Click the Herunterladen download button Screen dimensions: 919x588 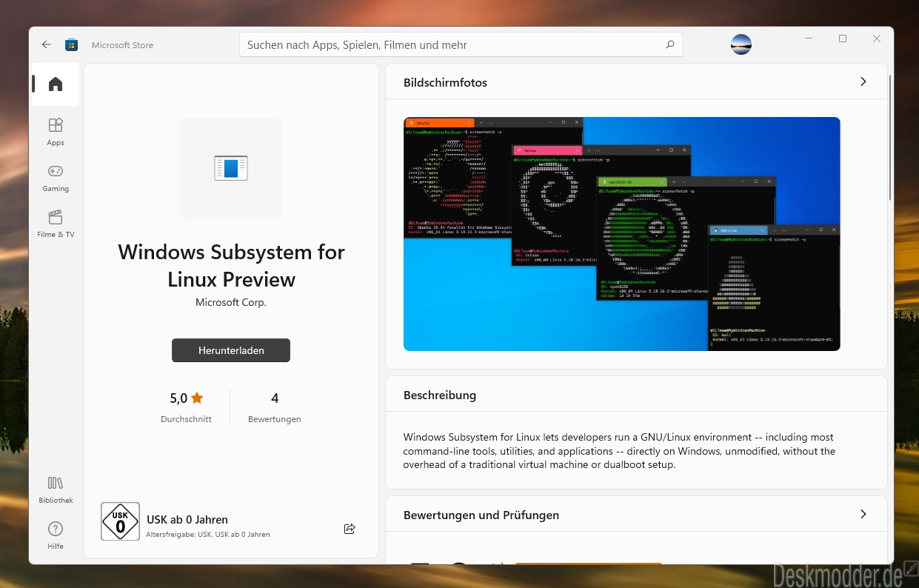[x=231, y=350]
